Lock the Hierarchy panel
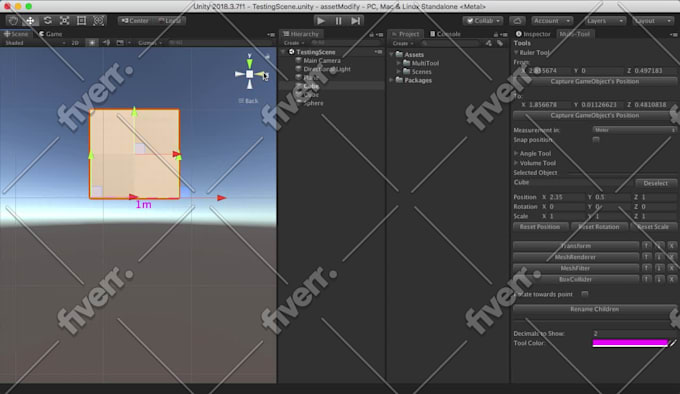This screenshot has height=394, width=680. [x=372, y=34]
